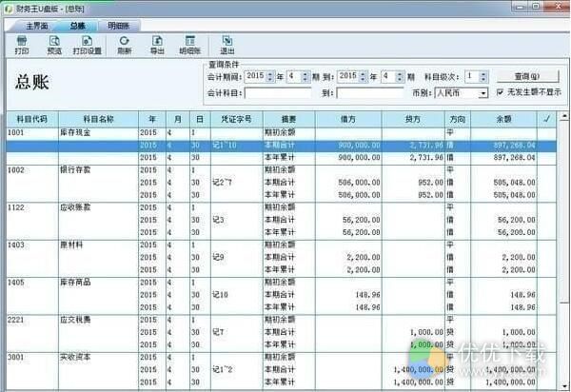Screen dimensions: 571x392
Task: Toggle 无发生额不显示 checkbox
Action: (500, 92)
